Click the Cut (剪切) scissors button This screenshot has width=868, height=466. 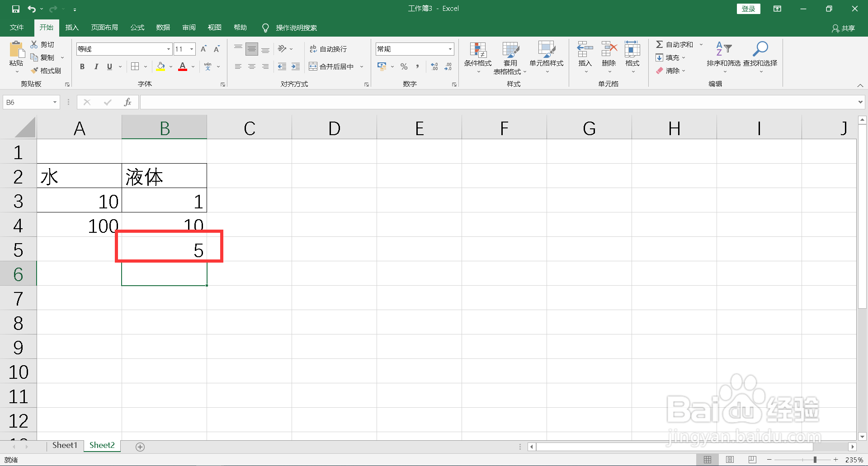tap(42, 44)
